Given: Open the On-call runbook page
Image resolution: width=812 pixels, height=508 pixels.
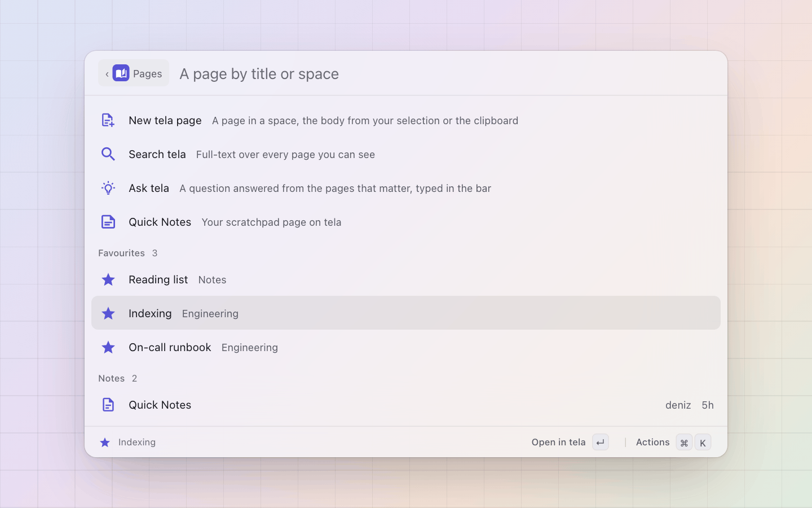Looking at the screenshot, I should click(x=406, y=347).
